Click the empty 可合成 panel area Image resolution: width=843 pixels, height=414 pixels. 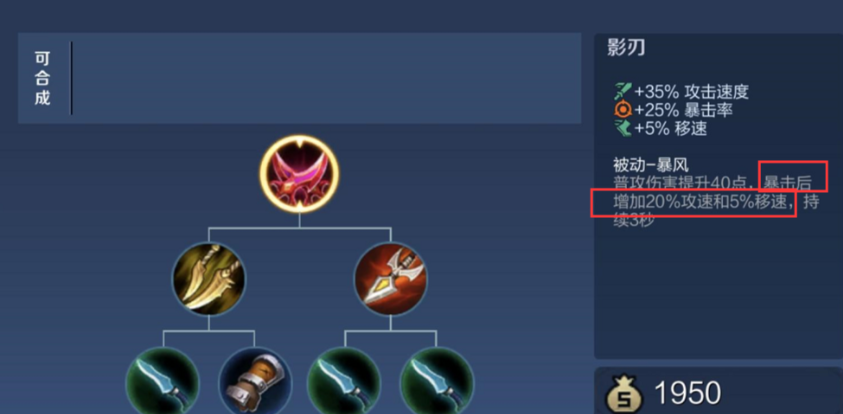(x=326, y=78)
